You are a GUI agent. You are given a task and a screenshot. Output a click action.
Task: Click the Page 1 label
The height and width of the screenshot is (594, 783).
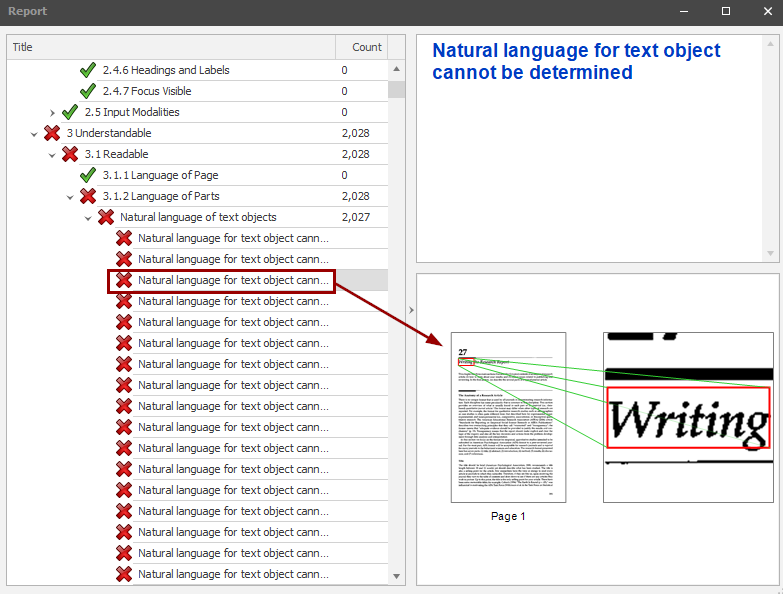point(508,516)
